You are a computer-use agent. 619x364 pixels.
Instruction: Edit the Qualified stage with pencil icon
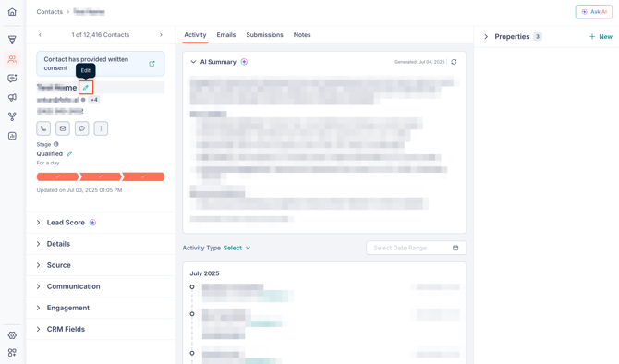click(x=69, y=153)
